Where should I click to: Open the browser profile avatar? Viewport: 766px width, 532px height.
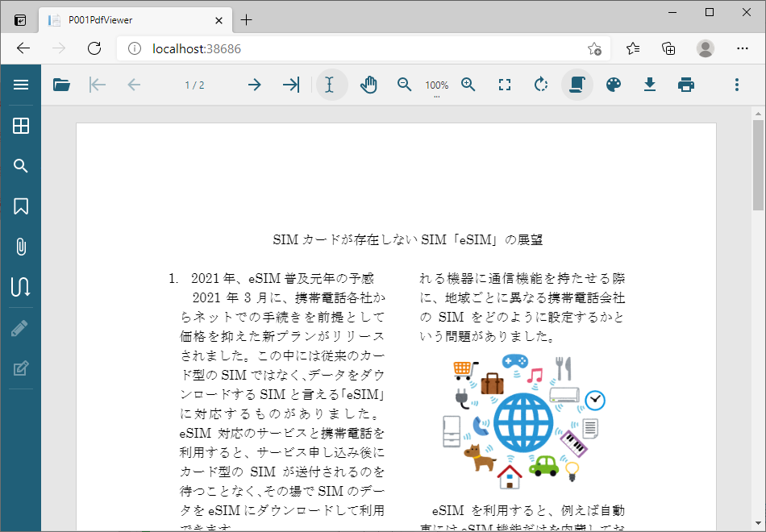pyautogui.click(x=705, y=48)
